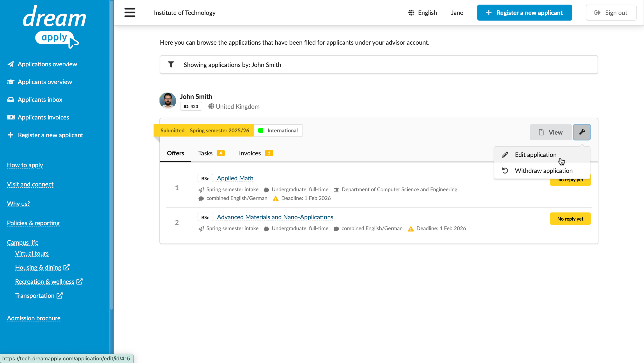
Task: Open the Visit and connect link
Action: point(30,184)
